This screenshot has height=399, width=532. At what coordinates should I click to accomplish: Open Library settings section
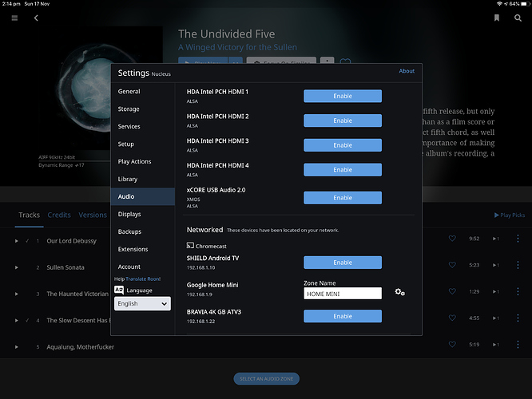[x=143, y=179]
